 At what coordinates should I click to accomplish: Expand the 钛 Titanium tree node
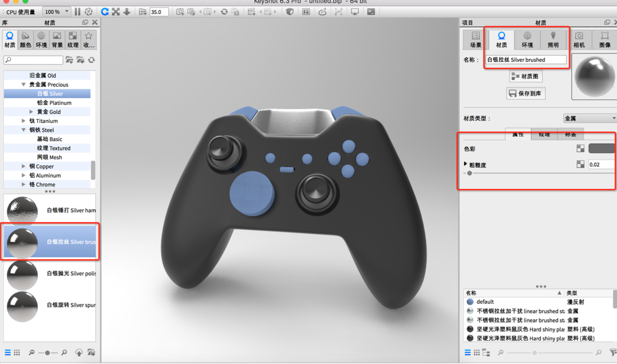coord(23,121)
